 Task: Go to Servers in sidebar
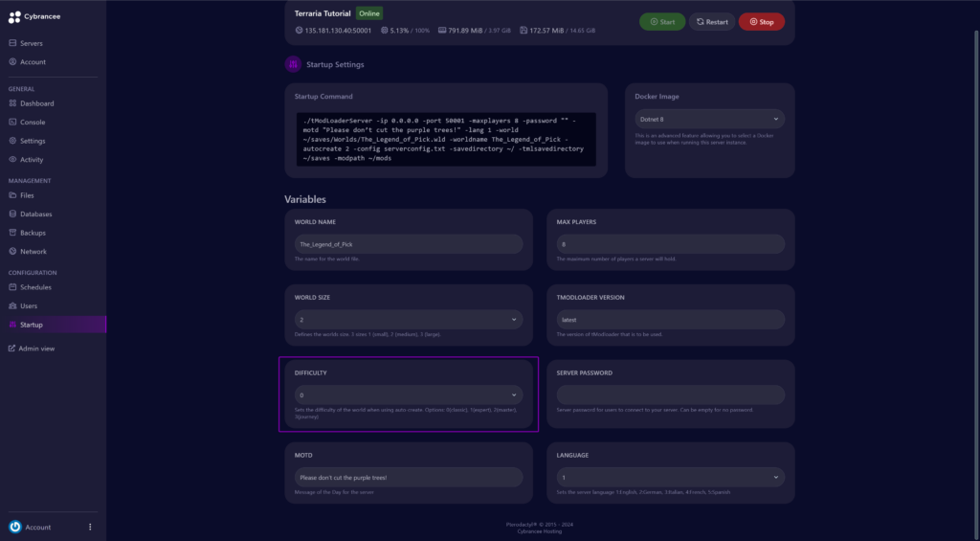click(x=32, y=43)
